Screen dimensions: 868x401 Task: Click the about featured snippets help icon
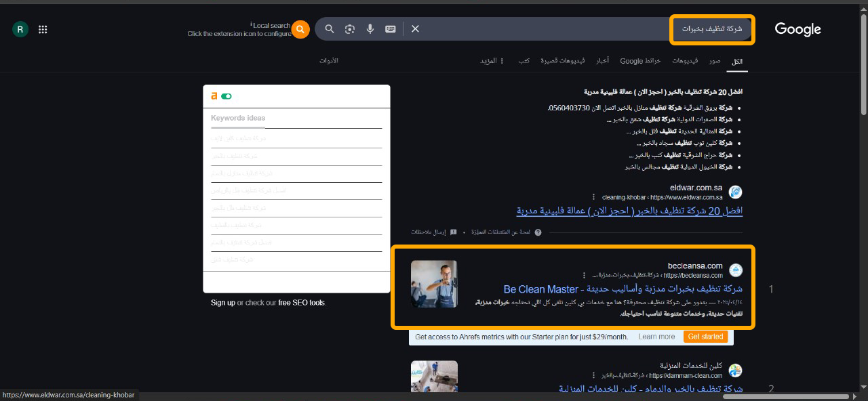pyautogui.click(x=538, y=232)
